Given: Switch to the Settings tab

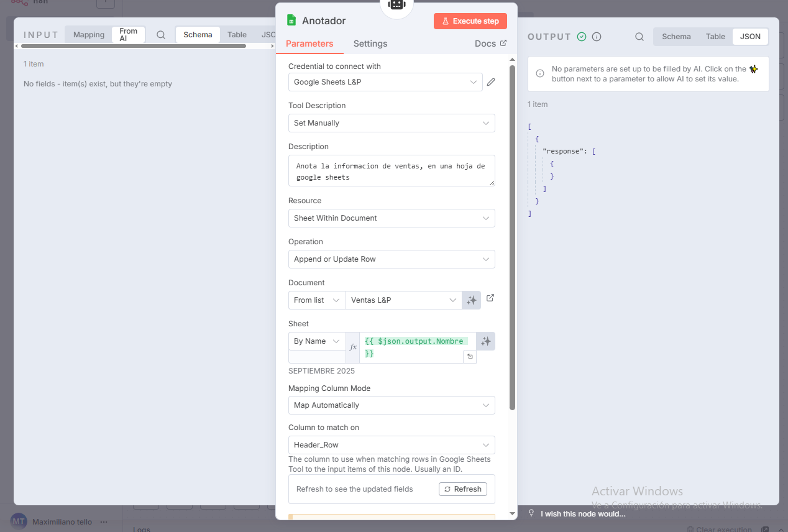Looking at the screenshot, I should tap(370, 44).
